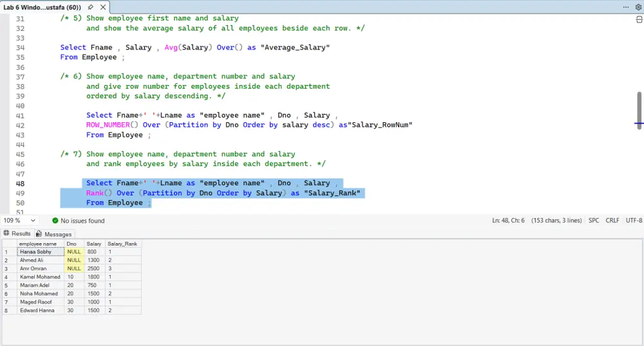This screenshot has height=346, width=644.
Task: Click the CRLF line ending indicator
Action: tap(612, 221)
